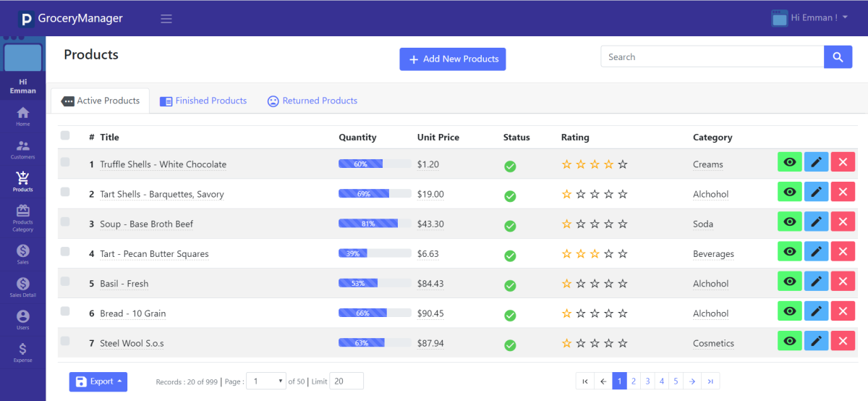The image size is (868, 401).
Task: Click the Limit input showing 20
Action: coord(346,381)
